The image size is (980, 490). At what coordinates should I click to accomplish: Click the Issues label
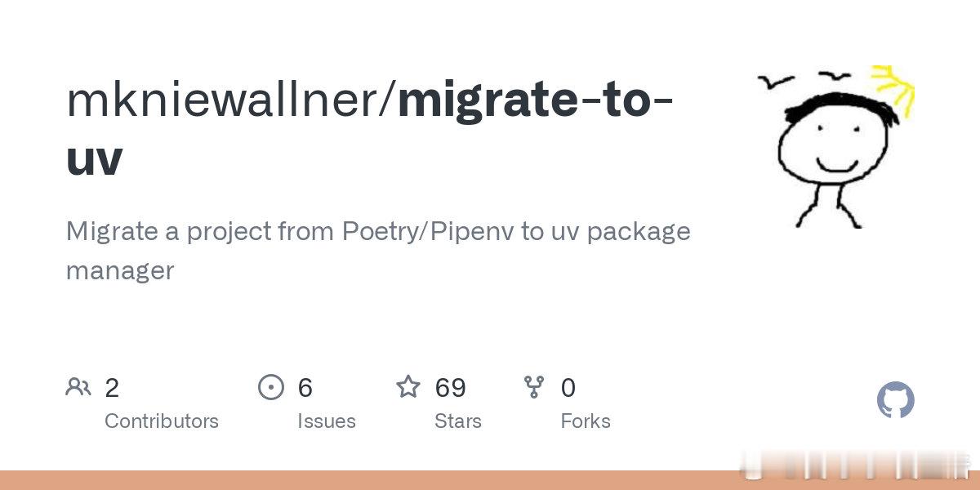click(327, 421)
